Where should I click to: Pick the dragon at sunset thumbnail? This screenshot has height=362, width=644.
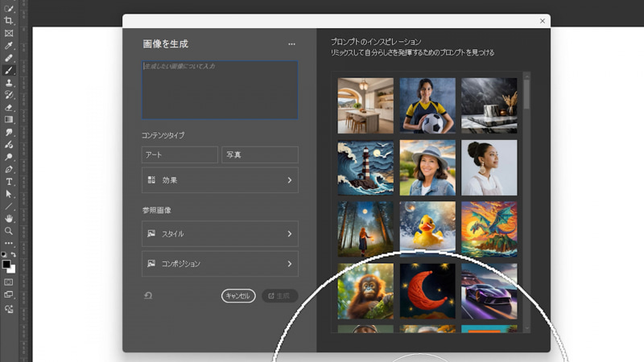click(x=489, y=229)
